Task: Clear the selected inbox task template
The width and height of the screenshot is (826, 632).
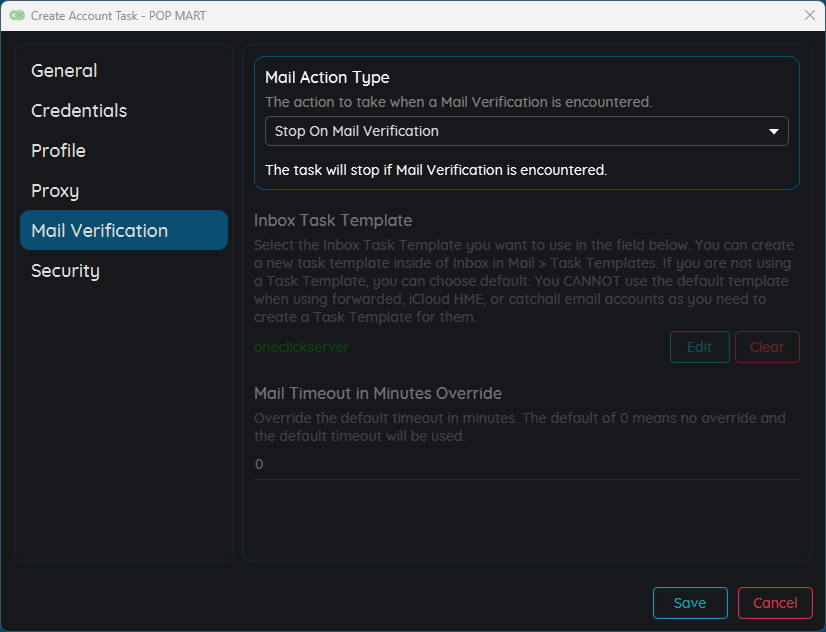Action: (x=767, y=347)
